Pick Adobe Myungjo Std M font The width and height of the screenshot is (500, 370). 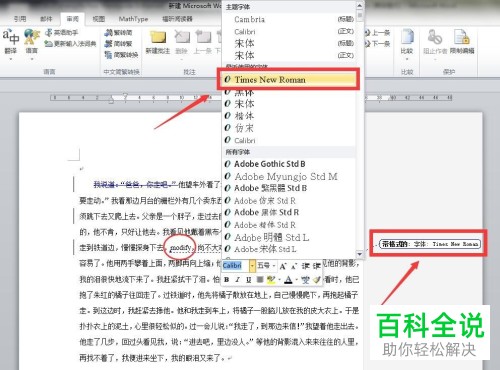point(289,176)
